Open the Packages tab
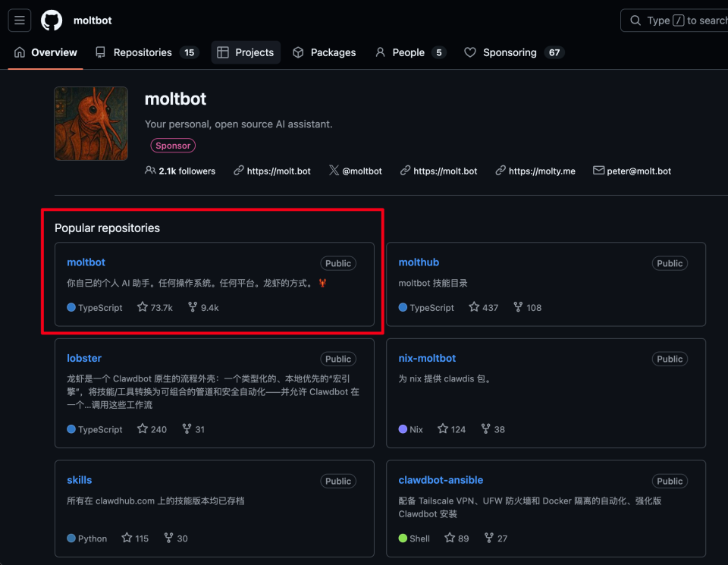The image size is (728, 565). 324,52
